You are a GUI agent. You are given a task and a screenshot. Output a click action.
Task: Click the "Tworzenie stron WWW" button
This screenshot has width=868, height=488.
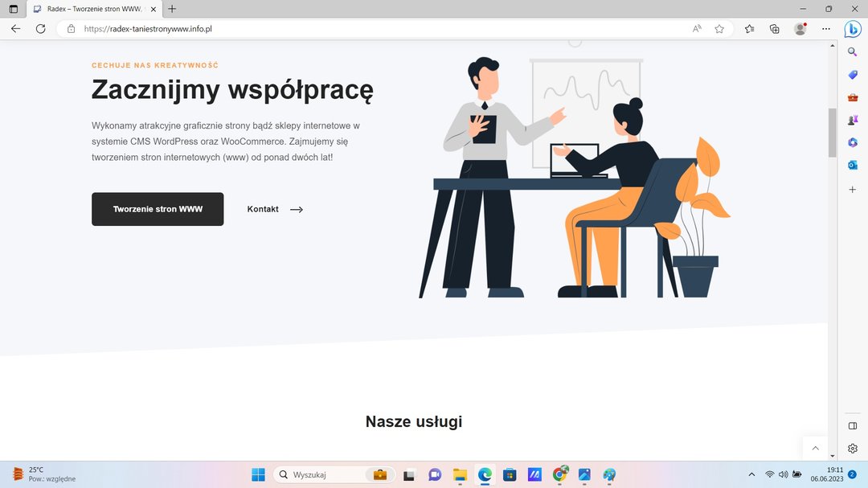158,209
